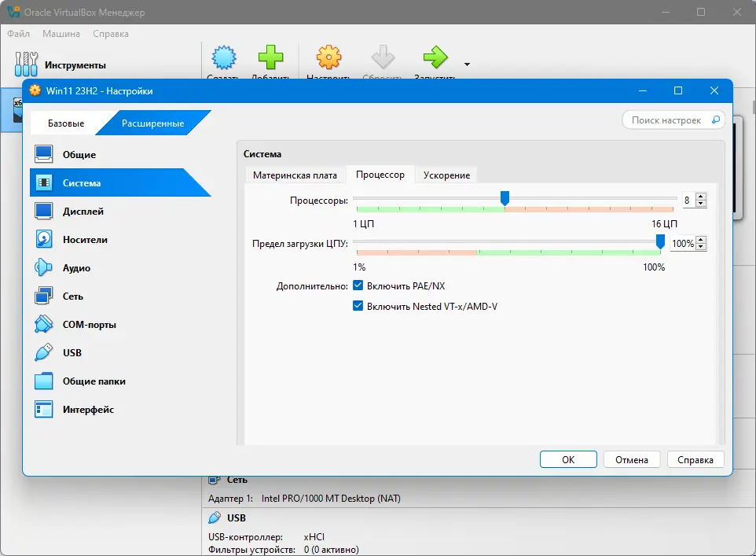Click the USB icon in the manager details pane
The image size is (756, 556).
(215, 518)
